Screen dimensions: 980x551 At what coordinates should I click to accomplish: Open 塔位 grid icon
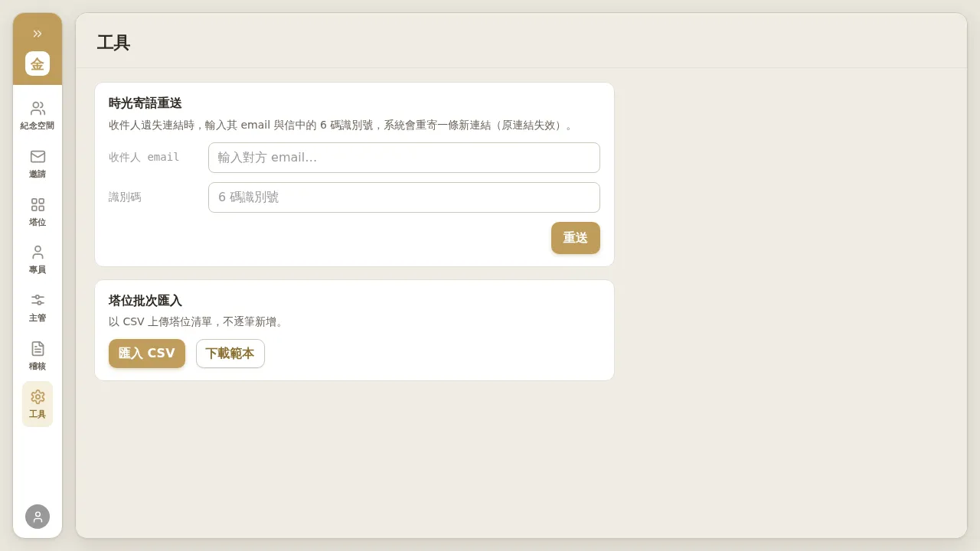pos(38,204)
